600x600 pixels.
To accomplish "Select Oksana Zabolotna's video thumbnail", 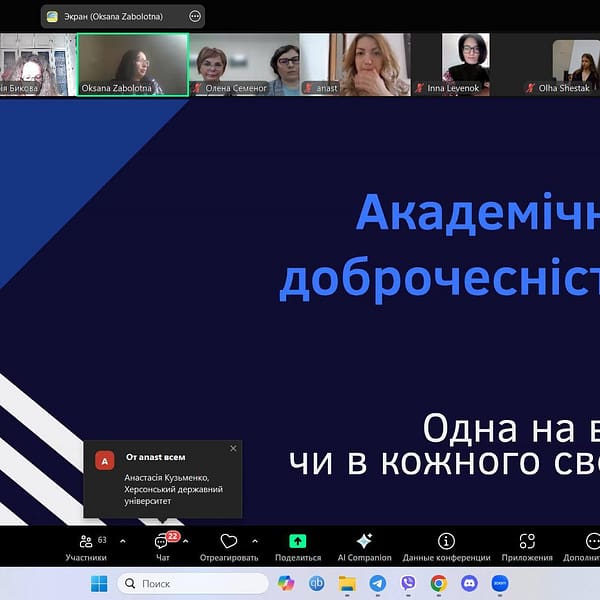I will [x=132, y=65].
